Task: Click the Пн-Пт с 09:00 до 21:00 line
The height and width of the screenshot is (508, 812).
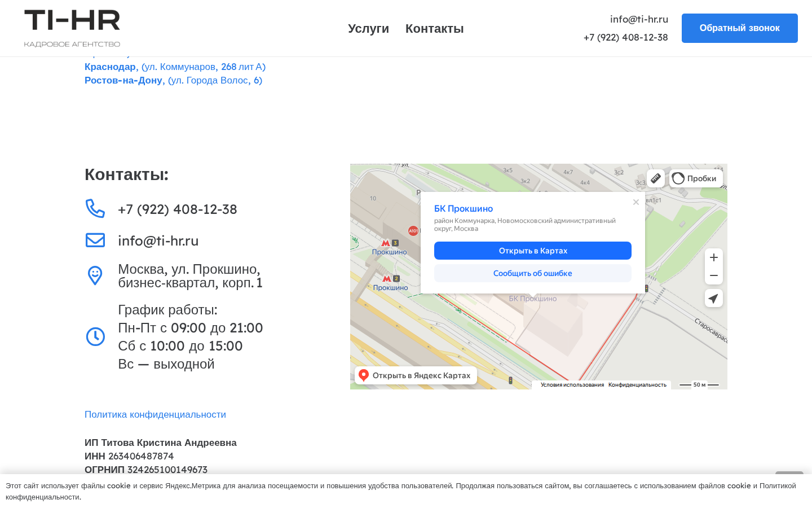Action: click(191, 328)
